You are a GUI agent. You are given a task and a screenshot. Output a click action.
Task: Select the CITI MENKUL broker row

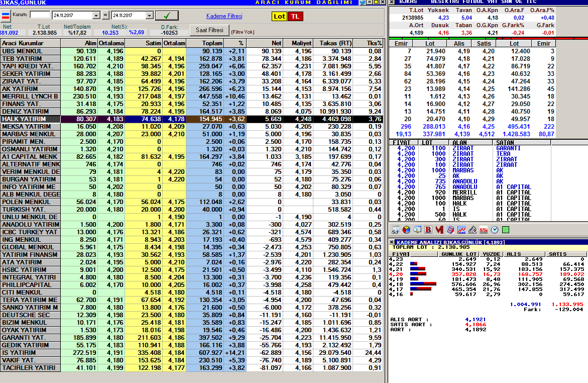192,292
